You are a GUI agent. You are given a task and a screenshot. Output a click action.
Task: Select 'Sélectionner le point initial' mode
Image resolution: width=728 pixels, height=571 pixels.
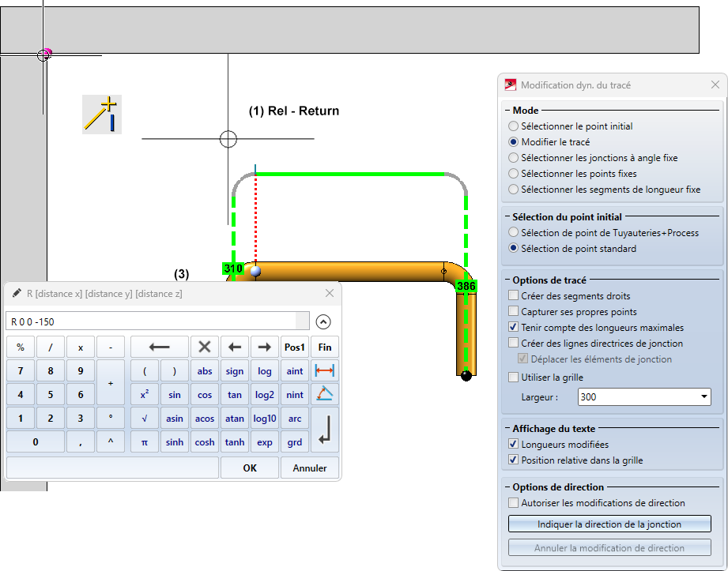[x=515, y=126]
